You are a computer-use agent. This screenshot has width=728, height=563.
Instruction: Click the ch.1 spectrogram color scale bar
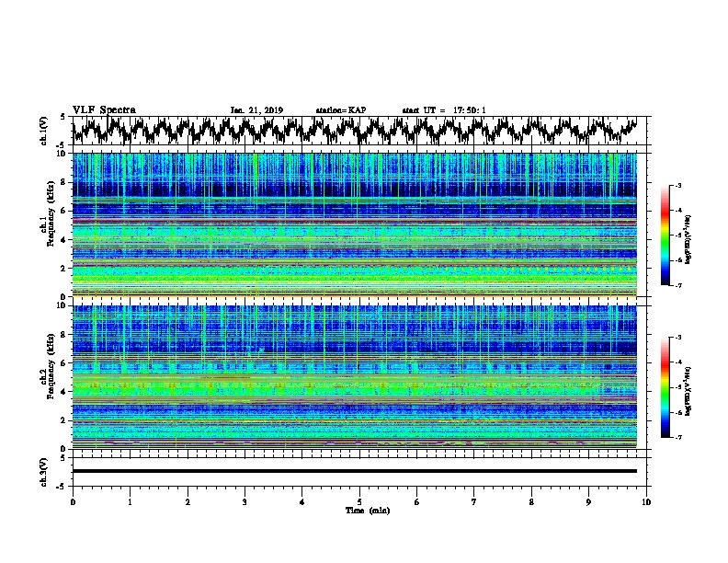coord(665,236)
